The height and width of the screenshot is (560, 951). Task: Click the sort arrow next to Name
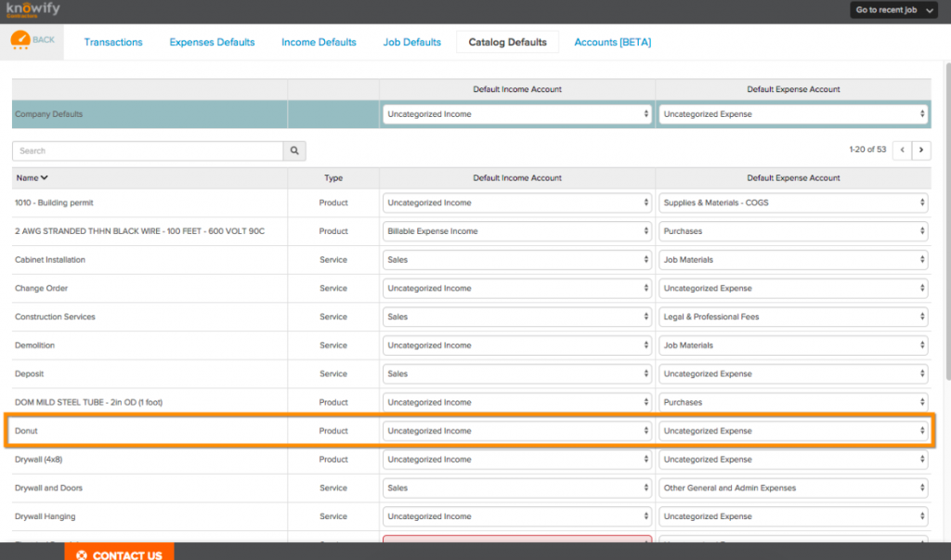(x=46, y=177)
